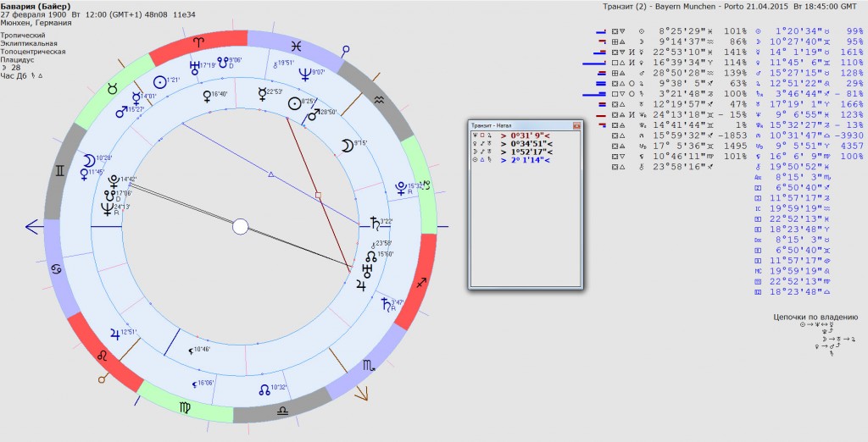Select the natal Sun glyph at 8°25'
Image resolution: width=868 pixels, height=442 pixels.
[x=295, y=103]
